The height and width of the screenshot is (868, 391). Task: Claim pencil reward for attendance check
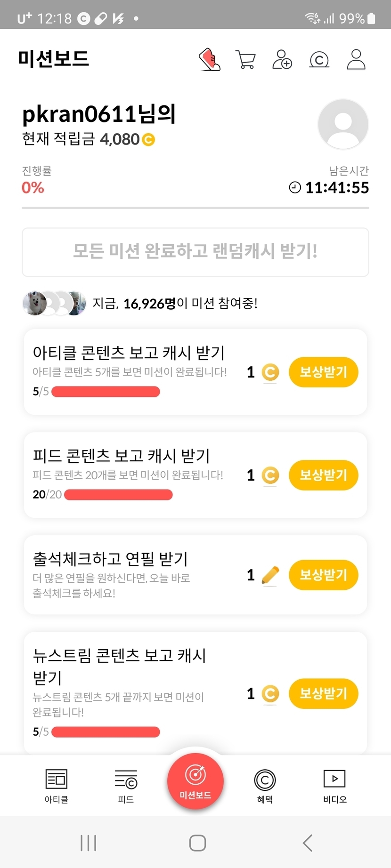point(323,575)
